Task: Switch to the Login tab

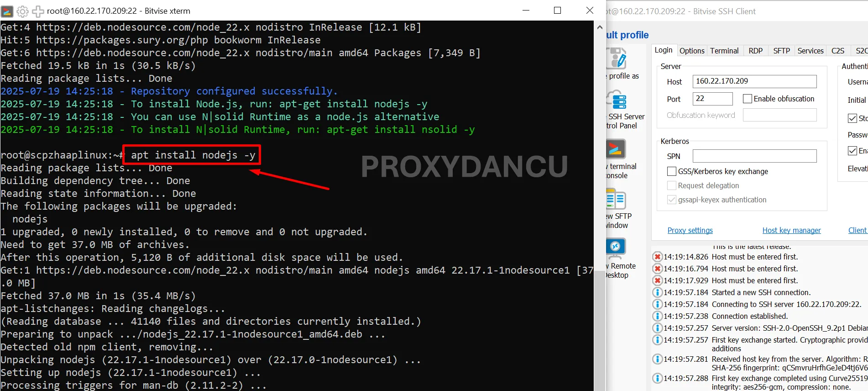Action: tap(664, 50)
